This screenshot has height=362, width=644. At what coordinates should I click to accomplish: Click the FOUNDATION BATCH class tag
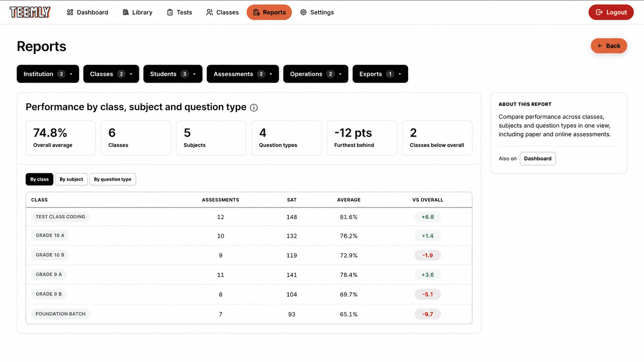60,314
